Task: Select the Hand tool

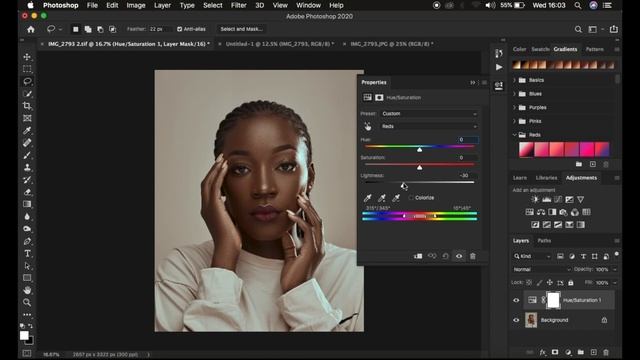Action: (27, 290)
